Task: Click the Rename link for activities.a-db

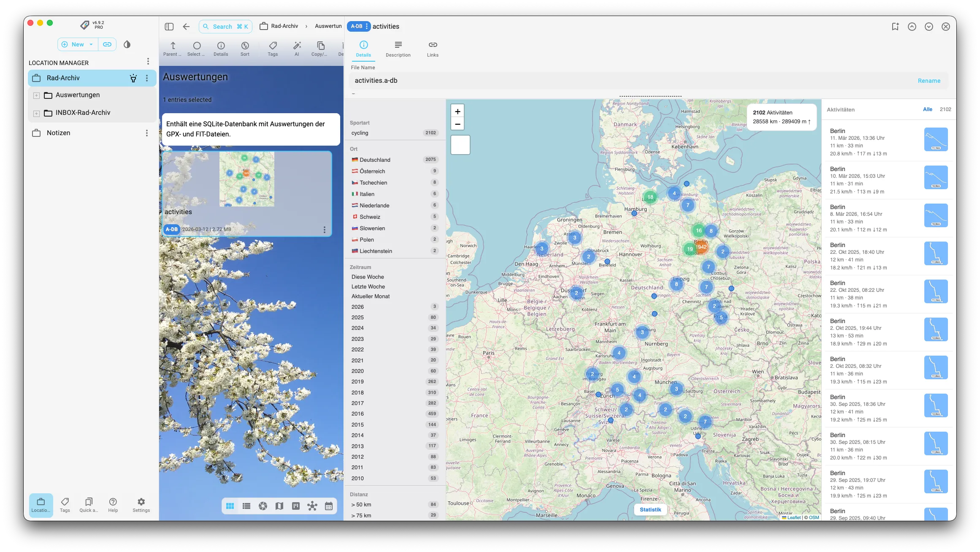Action: point(929,80)
